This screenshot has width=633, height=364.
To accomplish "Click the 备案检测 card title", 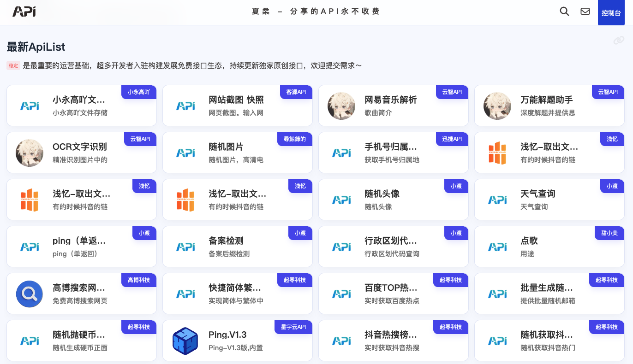I will pos(226,241).
